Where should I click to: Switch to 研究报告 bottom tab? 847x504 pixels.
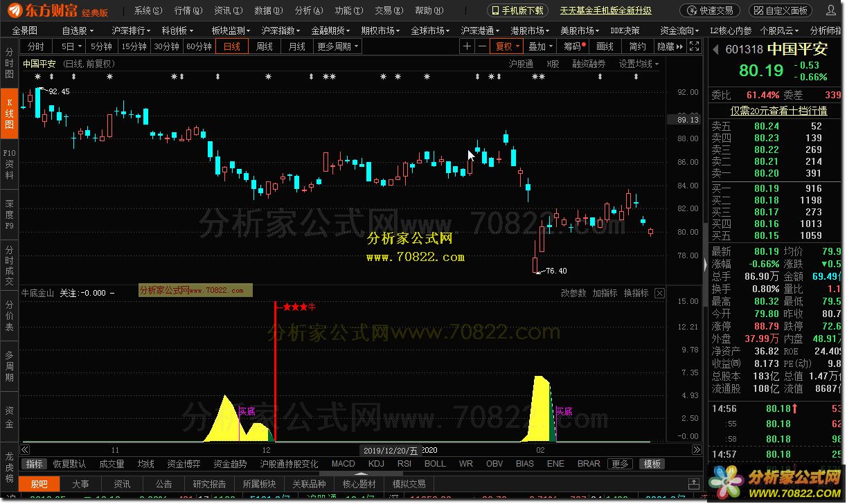pyautogui.click(x=209, y=484)
